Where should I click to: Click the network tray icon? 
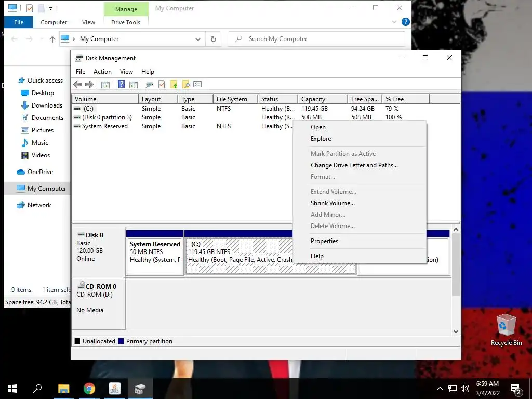click(x=453, y=389)
